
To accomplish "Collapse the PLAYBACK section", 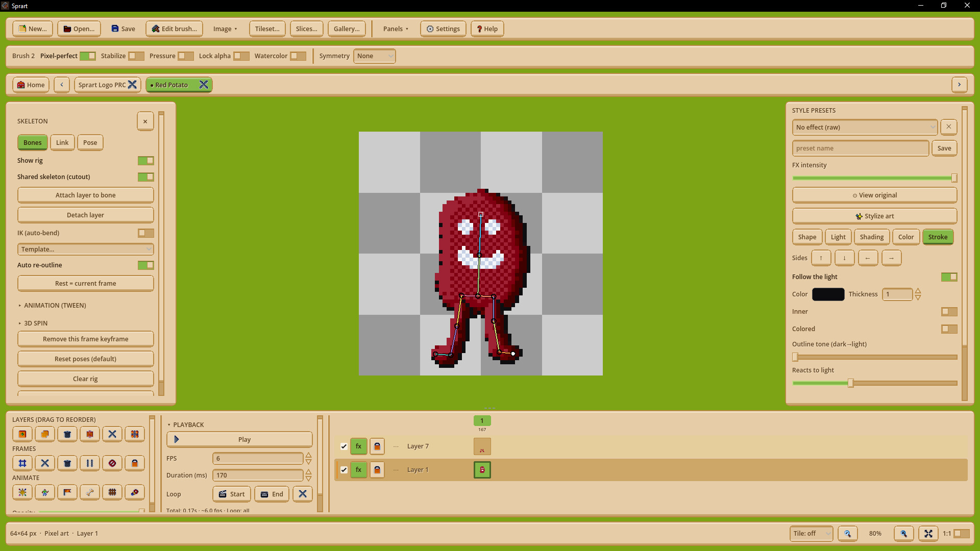I will (186, 425).
